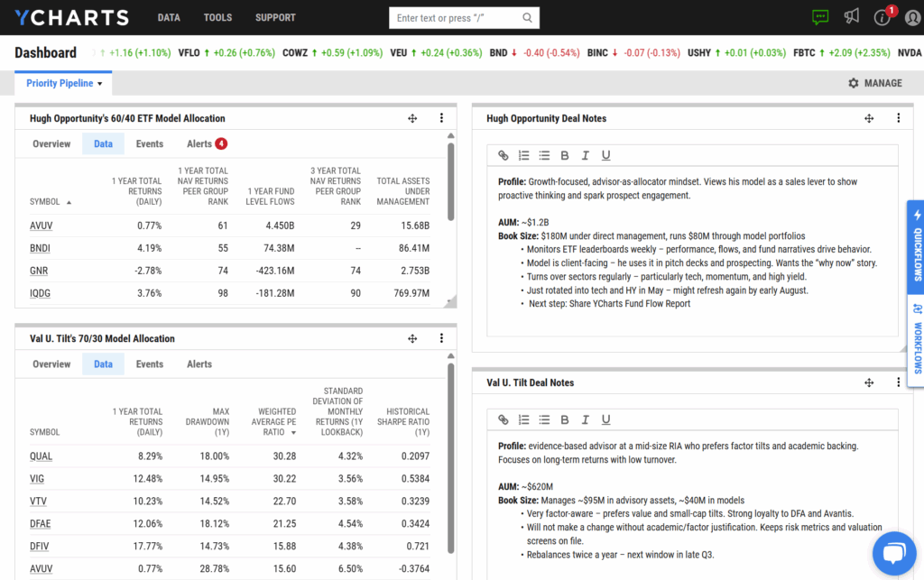Apply bulleted list in Val U. Tilt Deal Notes

click(544, 419)
